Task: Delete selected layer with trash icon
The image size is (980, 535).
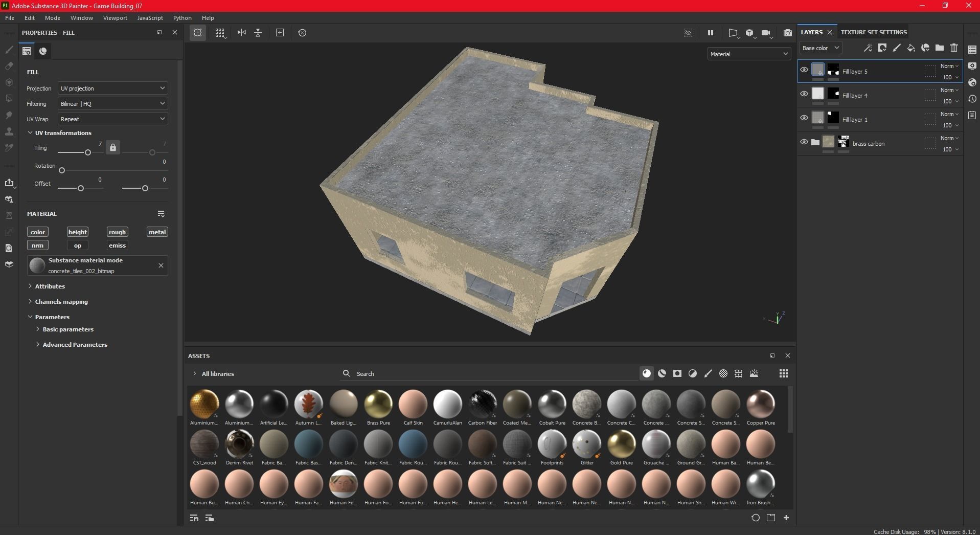Action: coord(953,48)
